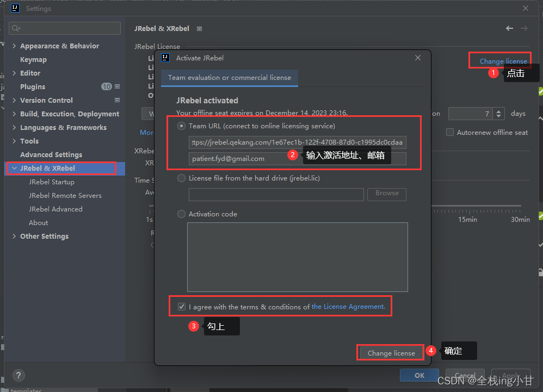Click Apply in the Settings window
This screenshot has height=392, width=543.
point(511,375)
